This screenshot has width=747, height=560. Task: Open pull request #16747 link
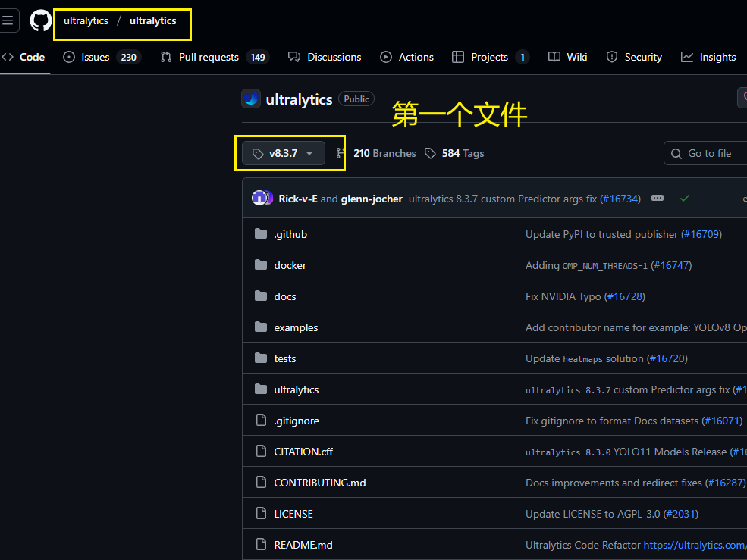coord(672,265)
